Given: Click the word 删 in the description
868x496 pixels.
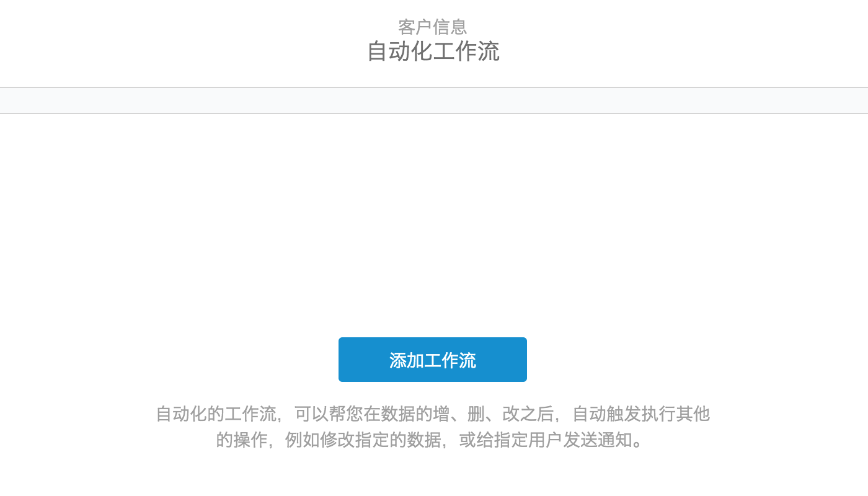Looking at the screenshot, I should 476,414.
